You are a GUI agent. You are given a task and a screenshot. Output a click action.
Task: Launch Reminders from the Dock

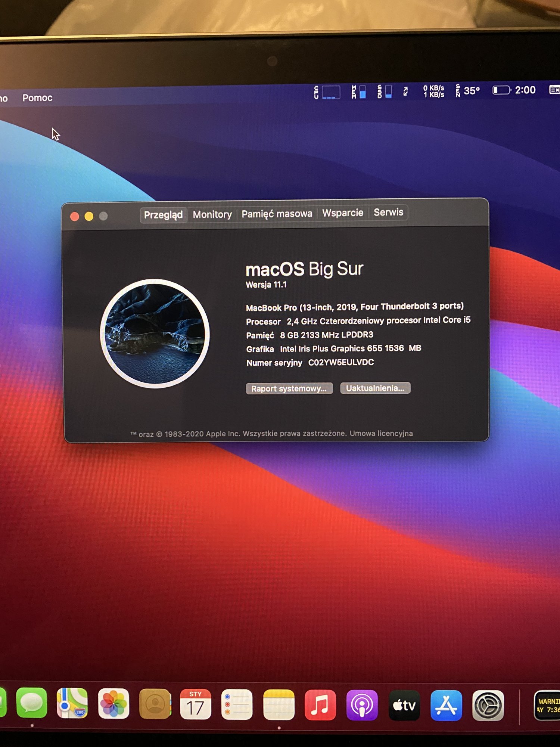[x=237, y=705]
